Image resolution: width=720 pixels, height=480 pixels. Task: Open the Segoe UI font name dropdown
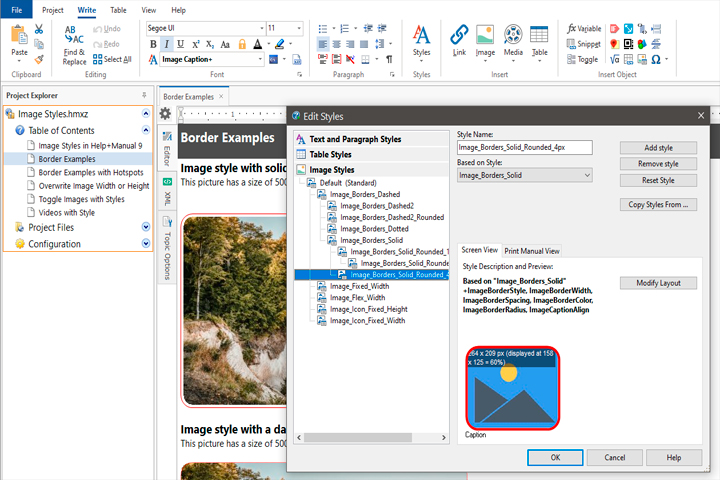[262, 28]
